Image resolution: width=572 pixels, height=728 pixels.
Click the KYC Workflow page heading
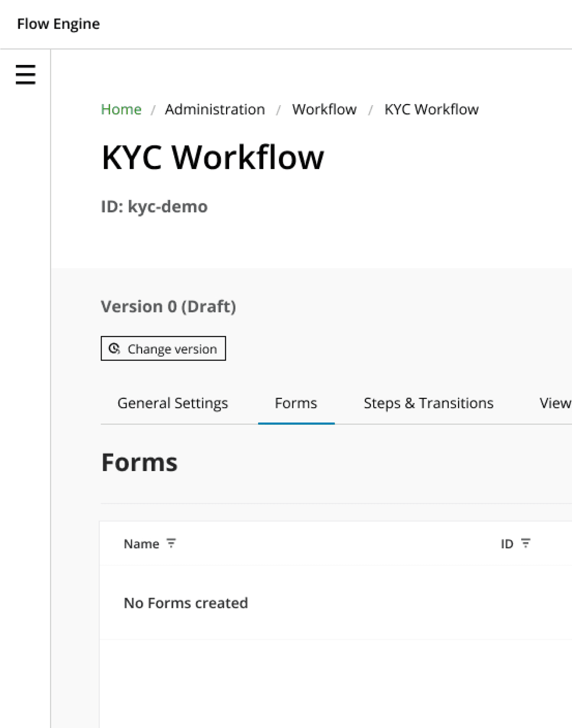point(213,157)
